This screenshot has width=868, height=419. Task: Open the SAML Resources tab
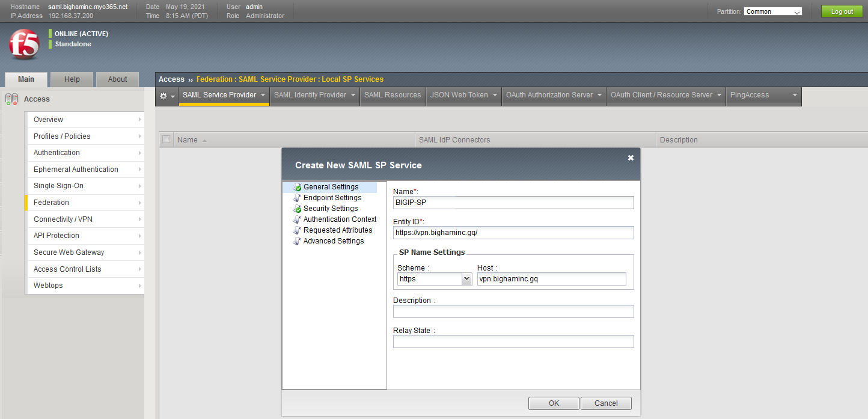pos(393,95)
